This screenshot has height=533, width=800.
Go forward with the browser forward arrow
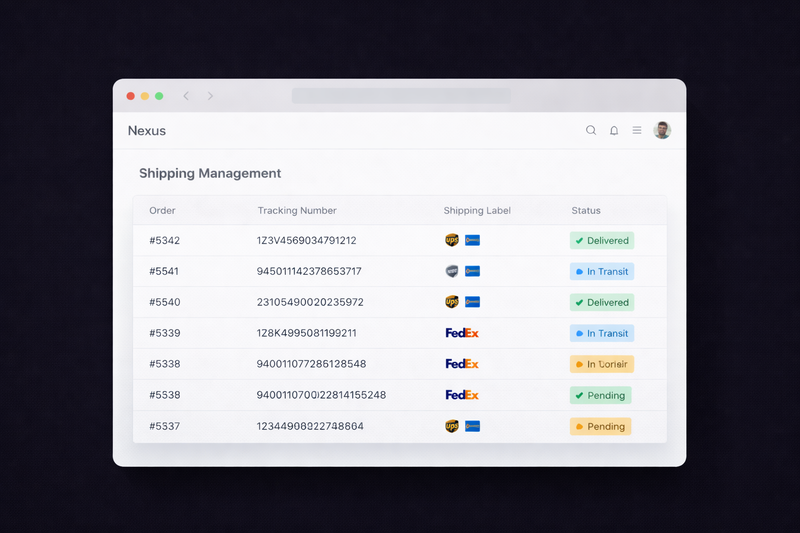[x=210, y=96]
